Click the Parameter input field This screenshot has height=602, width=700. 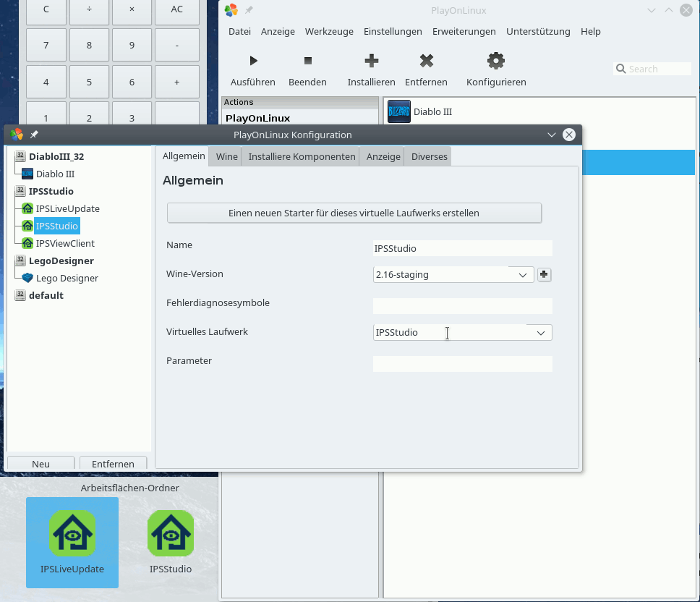(x=463, y=364)
